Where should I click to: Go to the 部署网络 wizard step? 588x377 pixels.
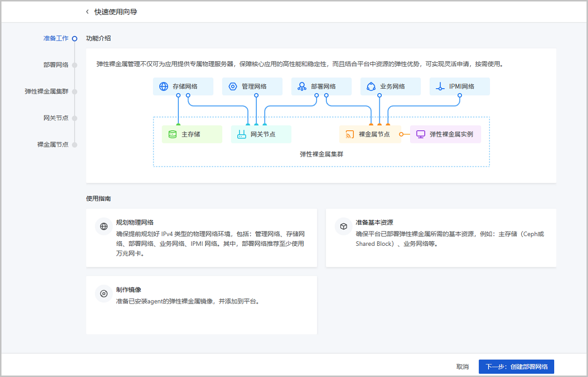click(x=56, y=65)
